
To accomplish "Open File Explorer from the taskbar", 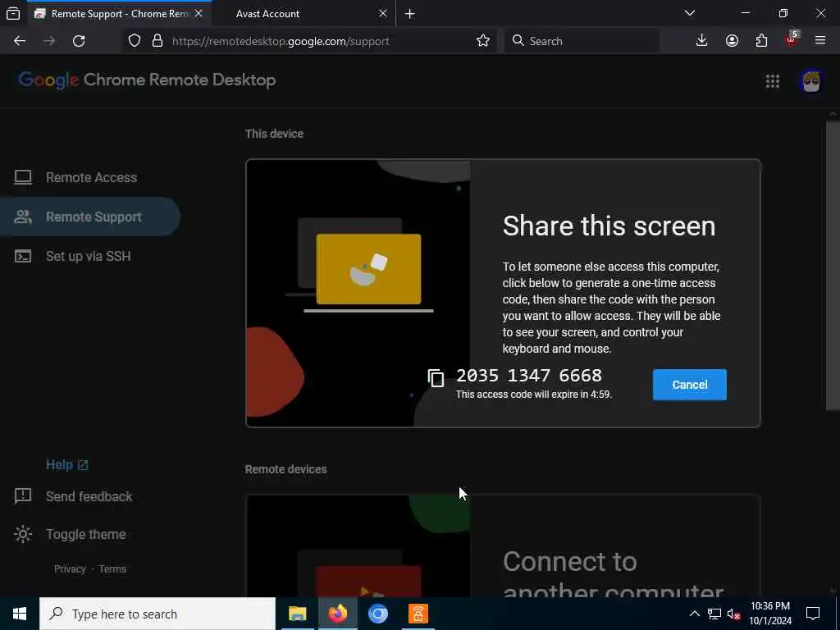I will (x=297, y=614).
